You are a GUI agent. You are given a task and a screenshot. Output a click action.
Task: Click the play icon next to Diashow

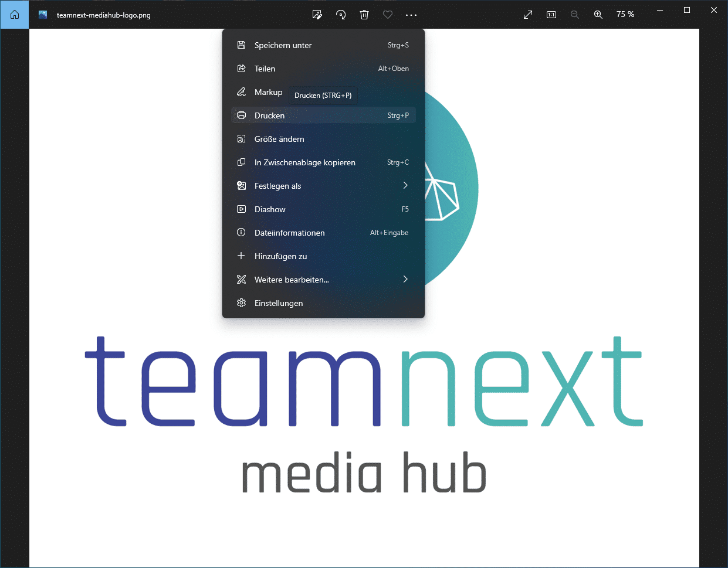(241, 209)
